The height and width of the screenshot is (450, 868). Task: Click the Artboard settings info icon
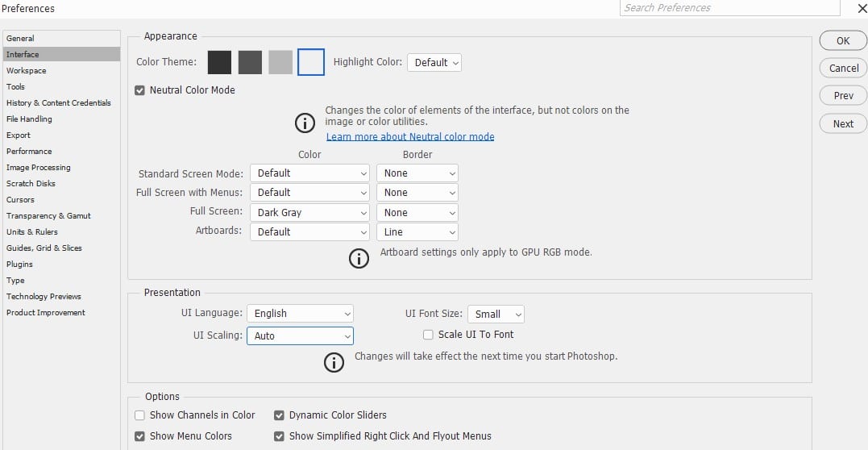(x=359, y=258)
